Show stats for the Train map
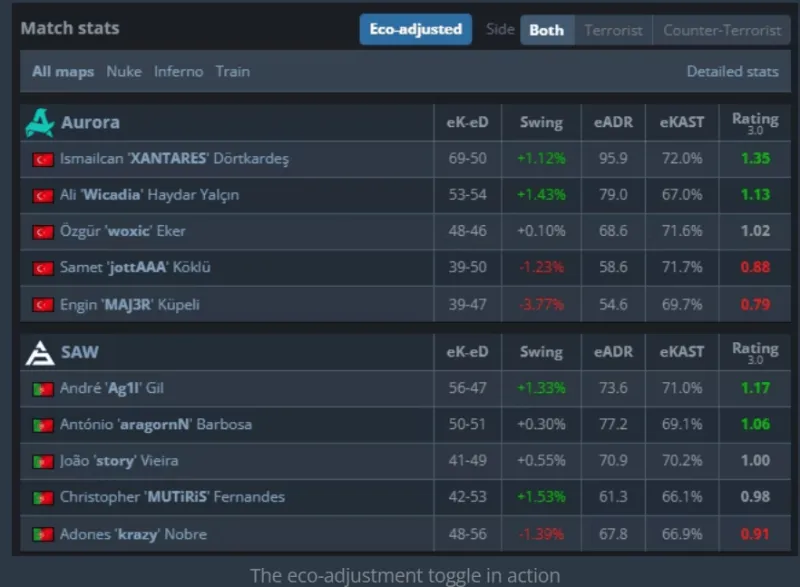The width and height of the screenshot is (800, 587). tap(232, 72)
